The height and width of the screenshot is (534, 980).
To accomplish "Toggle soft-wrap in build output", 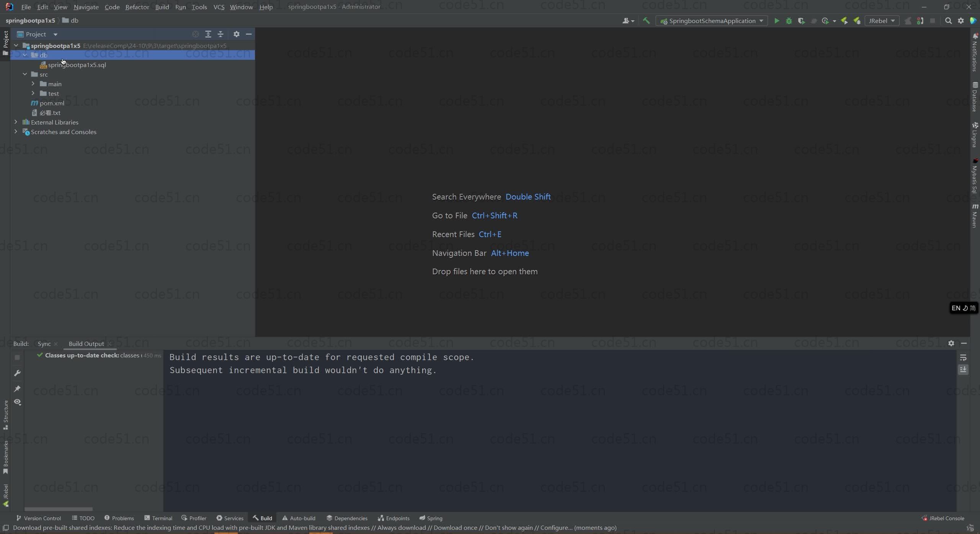I will 963,358.
